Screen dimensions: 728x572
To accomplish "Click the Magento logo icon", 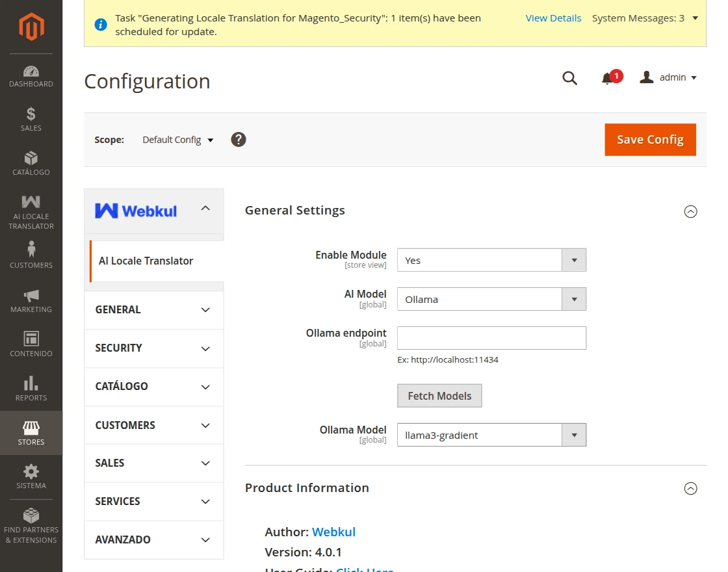I will [31, 27].
